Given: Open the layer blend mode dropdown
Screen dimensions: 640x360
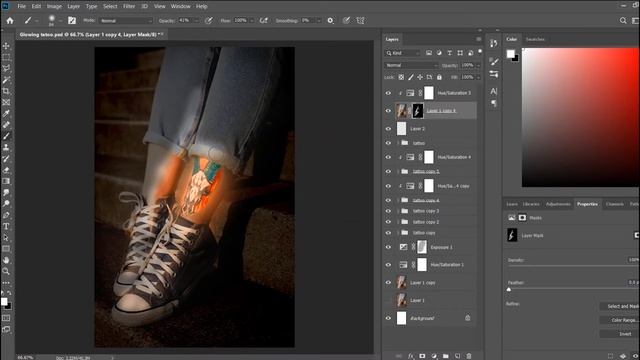Looking at the screenshot, I should point(411,65).
